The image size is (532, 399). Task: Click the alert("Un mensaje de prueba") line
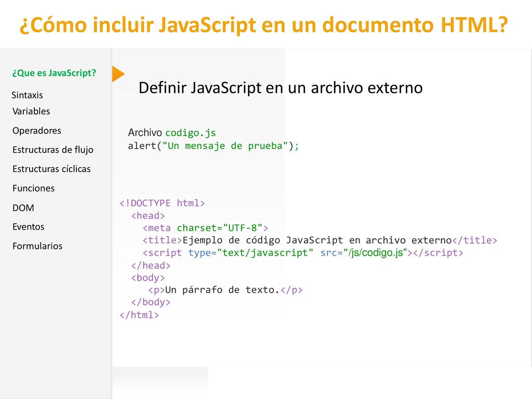click(214, 146)
